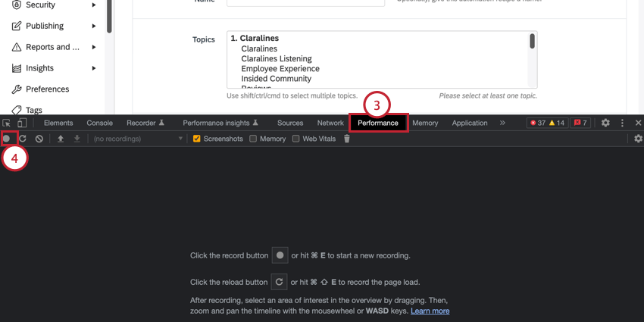Click the inline reload button in instructions
Screen dimensions: 644x322
280,282
